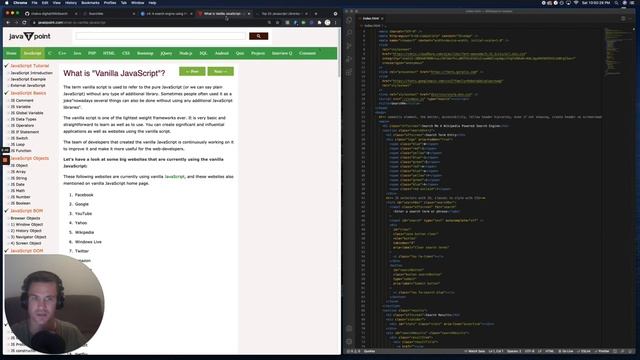The width and height of the screenshot is (640, 360).
Task: Click the 'Facebook' list item
Action: 84,195
